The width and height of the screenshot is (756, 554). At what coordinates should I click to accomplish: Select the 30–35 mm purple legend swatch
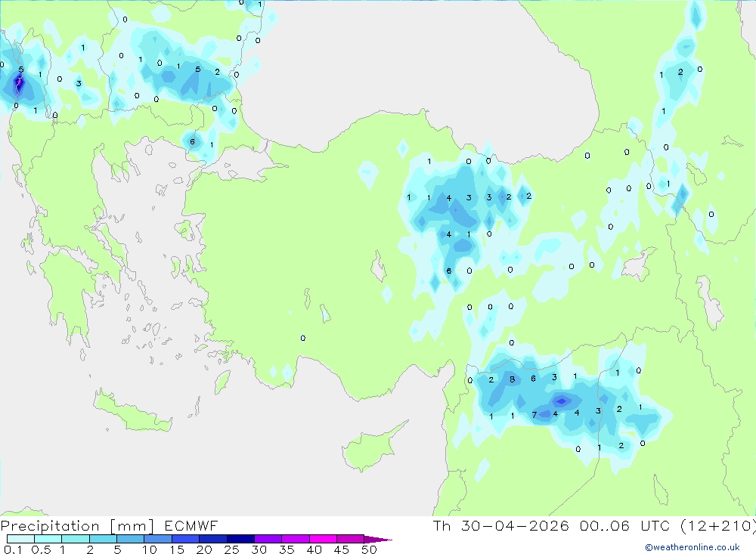(268, 539)
